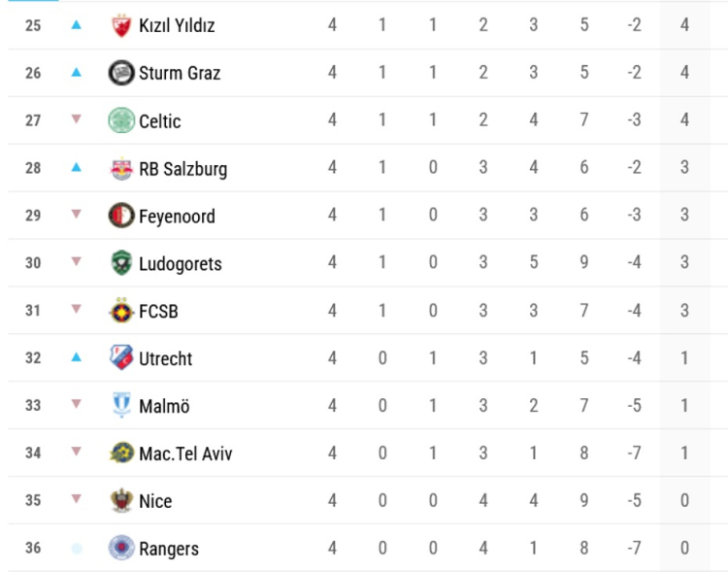Open the Mac.Tel Aviv team link

tap(185, 454)
